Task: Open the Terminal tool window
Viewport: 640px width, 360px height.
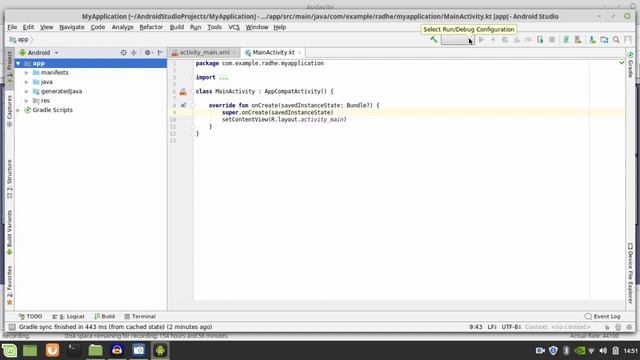Action: tap(140, 316)
